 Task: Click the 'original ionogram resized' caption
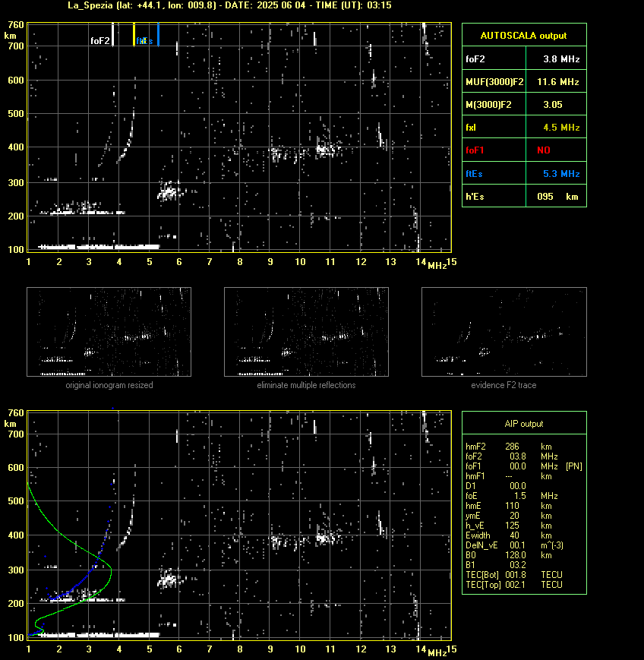[109, 385]
